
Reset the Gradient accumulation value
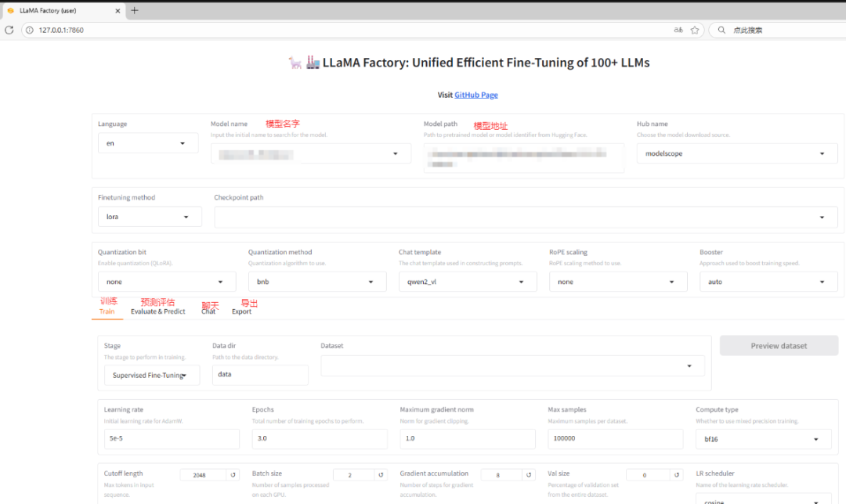tap(529, 475)
